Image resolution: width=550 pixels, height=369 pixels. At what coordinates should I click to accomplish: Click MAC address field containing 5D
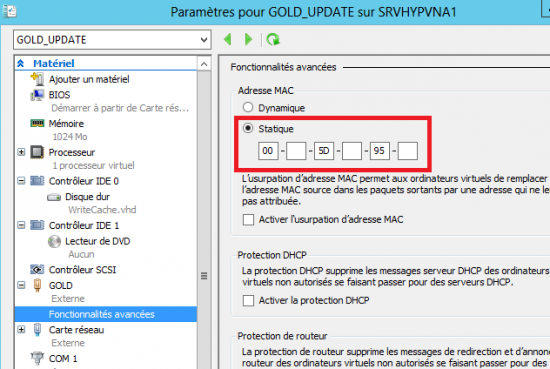324,151
